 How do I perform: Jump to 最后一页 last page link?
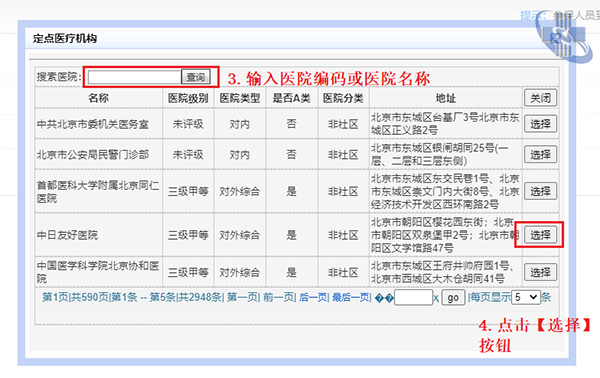point(351,297)
